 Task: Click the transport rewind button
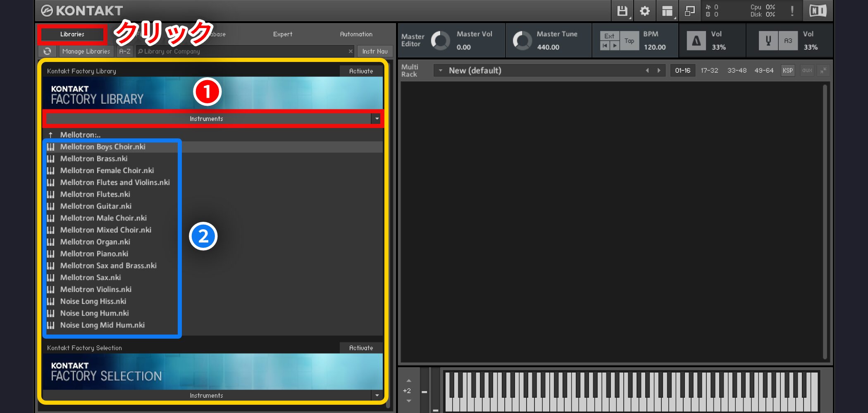(x=605, y=45)
